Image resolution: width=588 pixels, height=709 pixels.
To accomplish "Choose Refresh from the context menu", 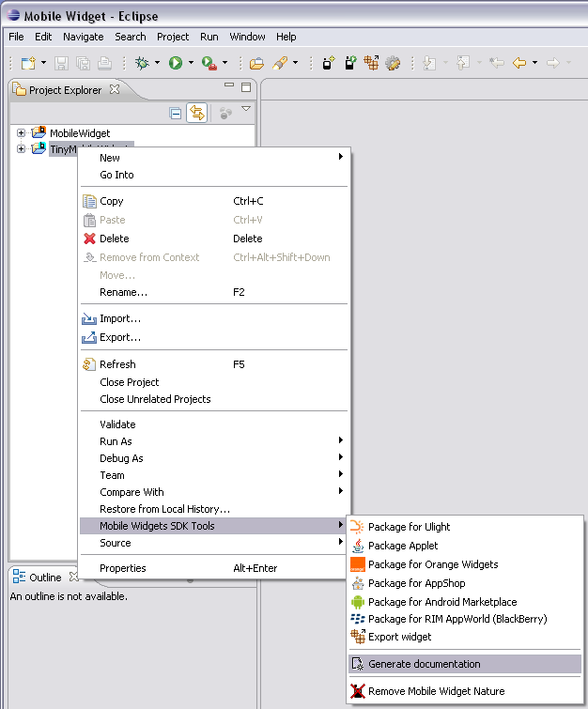I will tap(213, 364).
